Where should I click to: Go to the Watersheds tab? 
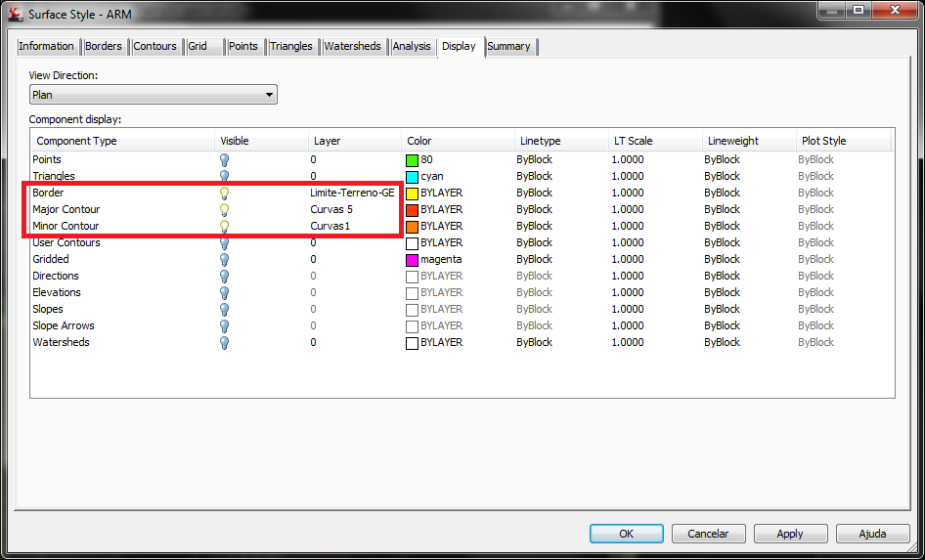[352, 46]
